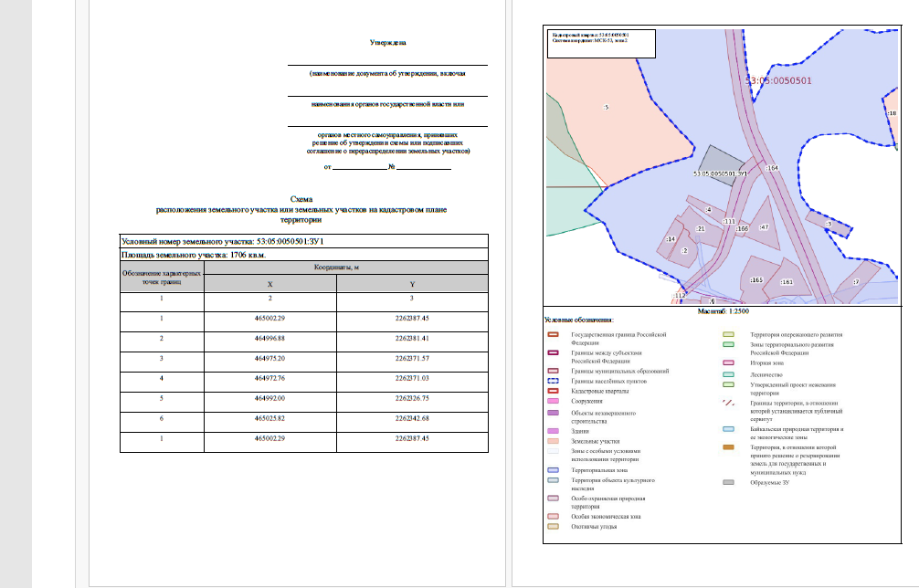This screenshot has height=588, width=919.
Task: Click the legend label "Кадастровые кварталы"
Action: click(x=599, y=391)
